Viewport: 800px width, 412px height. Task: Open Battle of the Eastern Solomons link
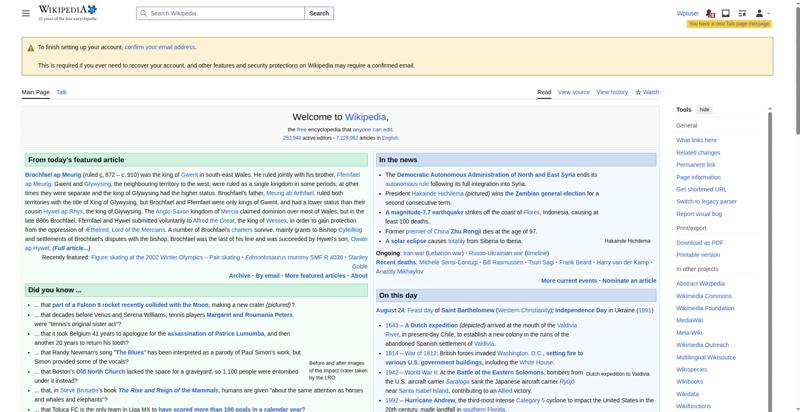coord(500,373)
